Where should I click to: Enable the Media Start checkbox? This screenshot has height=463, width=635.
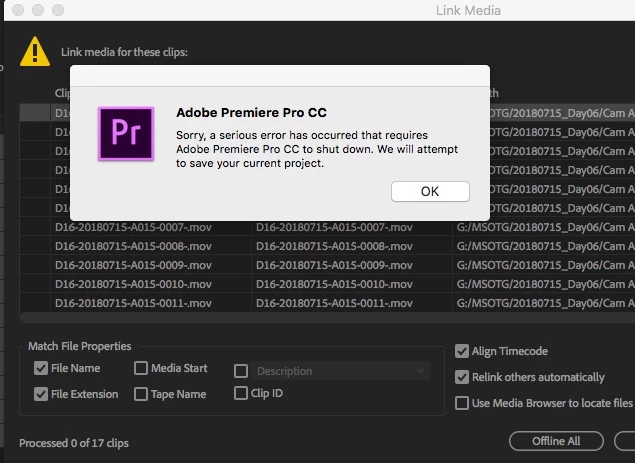pos(141,368)
